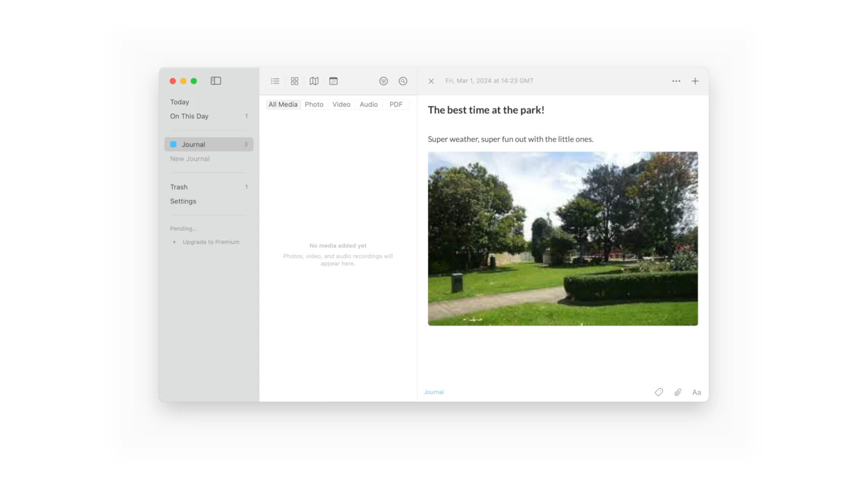Select the park photo in the entry

pyautogui.click(x=562, y=238)
